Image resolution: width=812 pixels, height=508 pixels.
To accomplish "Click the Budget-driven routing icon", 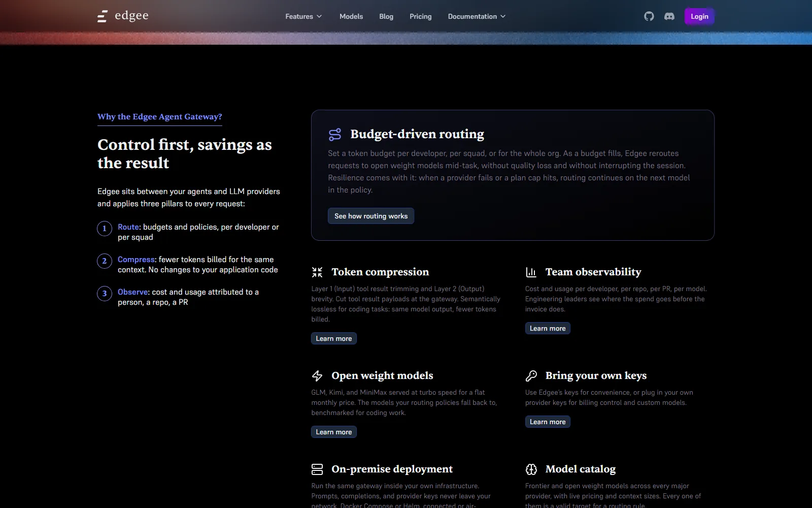I will pyautogui.click(x=335, y=134).
